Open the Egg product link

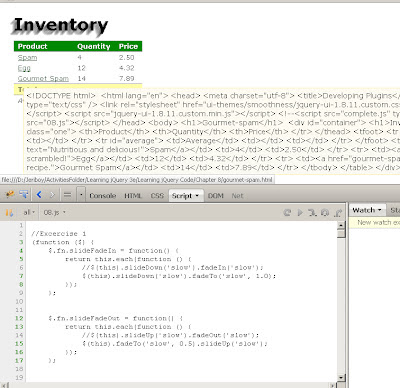(x=24, y=68)
